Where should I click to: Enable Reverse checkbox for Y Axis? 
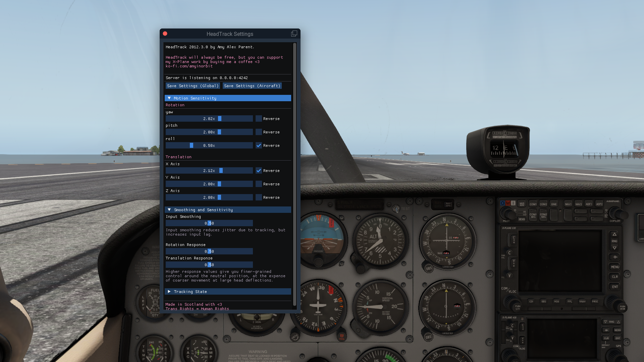pos(259,184)
